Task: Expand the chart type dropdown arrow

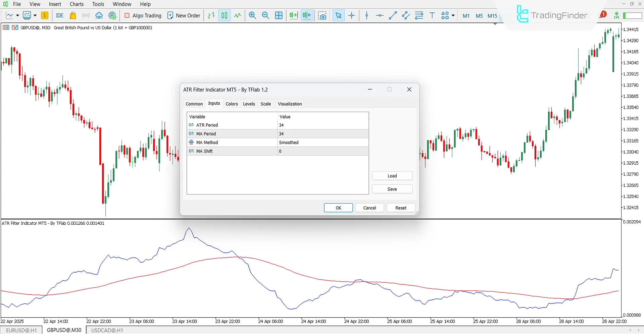Action: [17, 15]
